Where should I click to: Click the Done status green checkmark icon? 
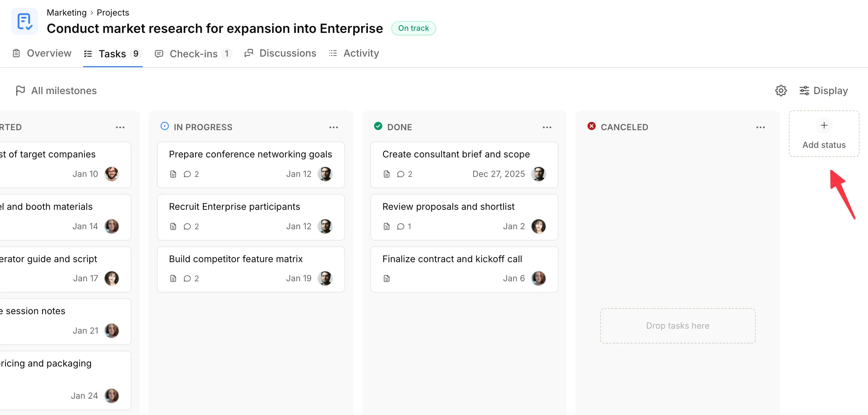coord(378,126)
